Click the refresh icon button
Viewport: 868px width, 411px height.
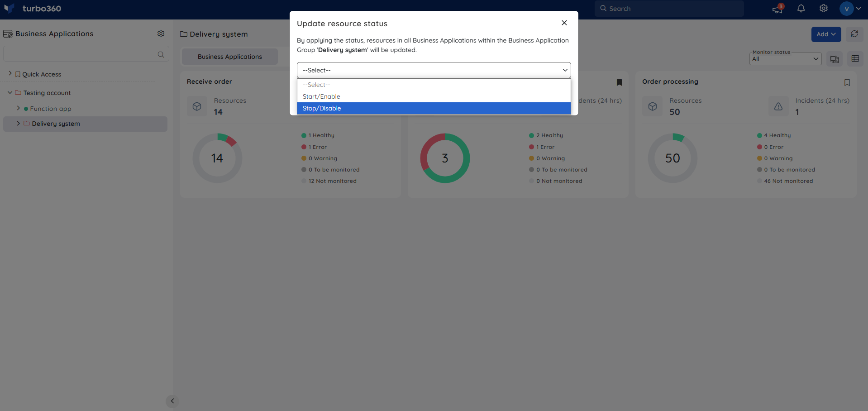pyautogui.click(x=854, y=34)
